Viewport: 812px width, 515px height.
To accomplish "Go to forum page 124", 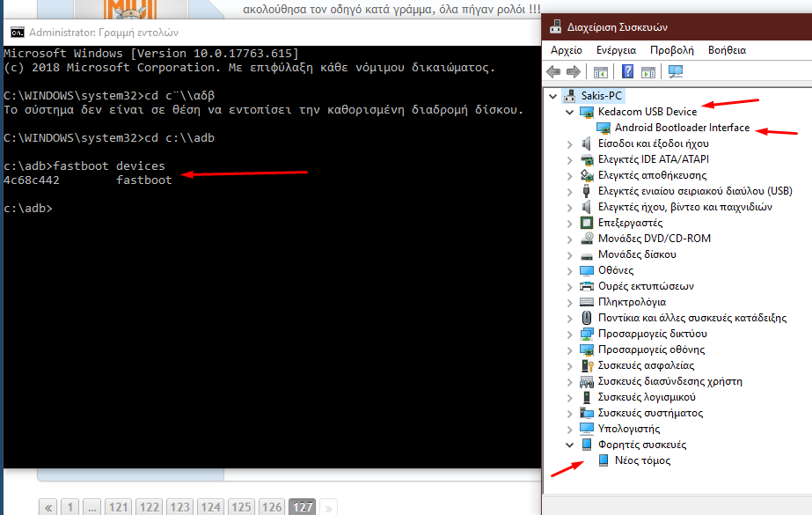I will tap(211, 507).
